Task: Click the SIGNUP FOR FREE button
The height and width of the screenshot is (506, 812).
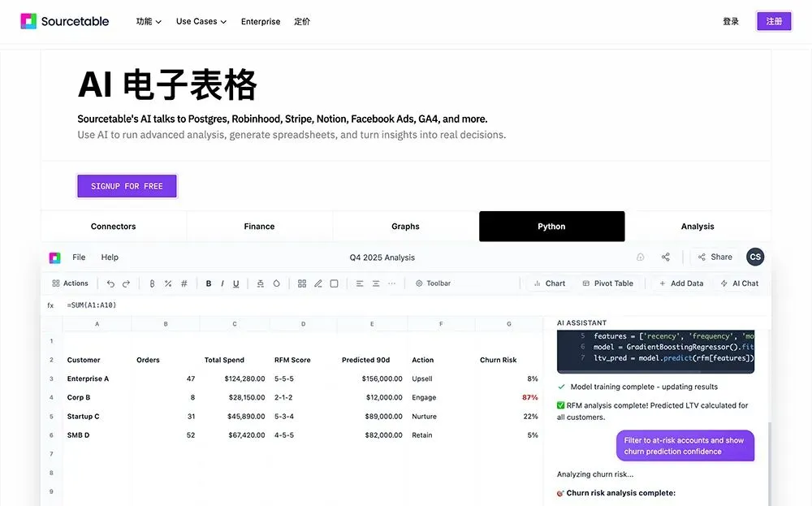Action: [127, 186]
